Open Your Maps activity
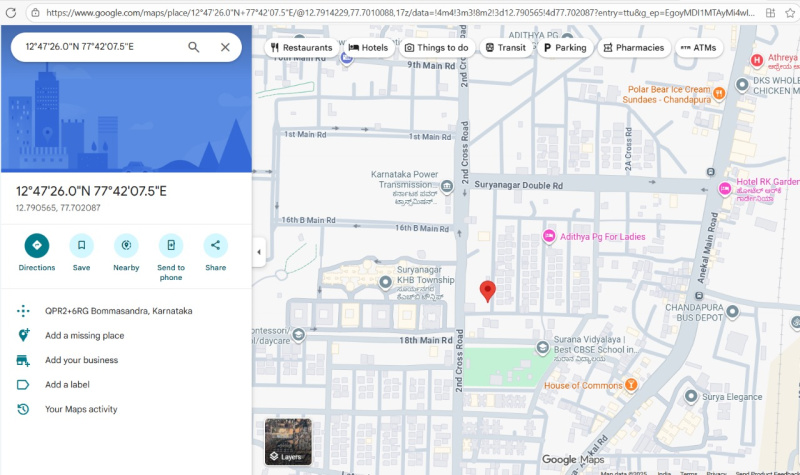 81,409
